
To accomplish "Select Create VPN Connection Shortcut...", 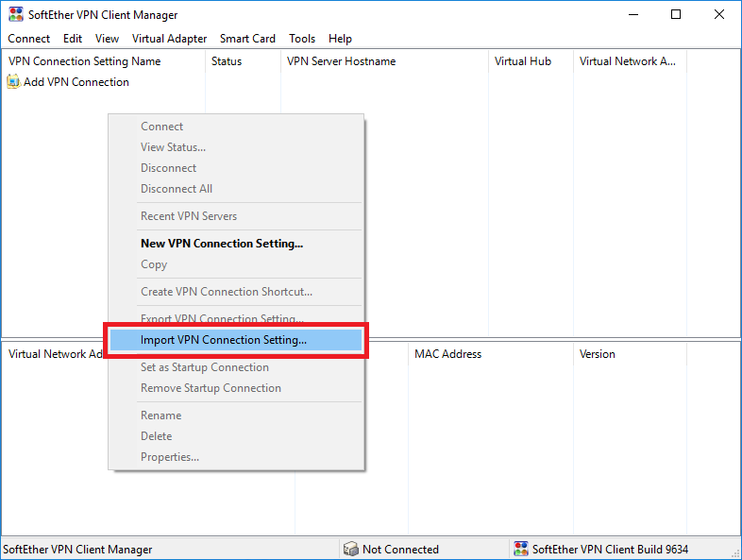I will [236, 292].
